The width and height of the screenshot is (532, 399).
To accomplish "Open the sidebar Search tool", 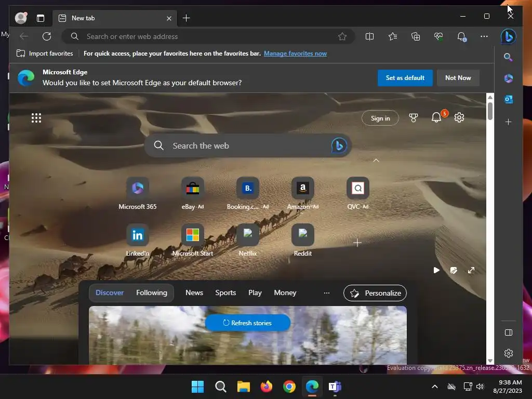I will pyautogui.click(x=508, y=57).
